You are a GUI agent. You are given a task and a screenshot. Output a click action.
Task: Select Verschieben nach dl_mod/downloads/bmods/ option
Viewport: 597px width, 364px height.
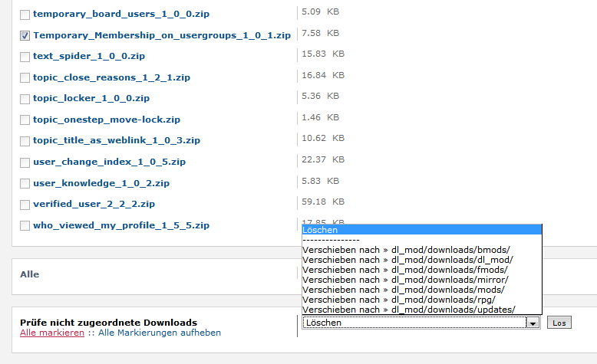click(x=406, y=250)
